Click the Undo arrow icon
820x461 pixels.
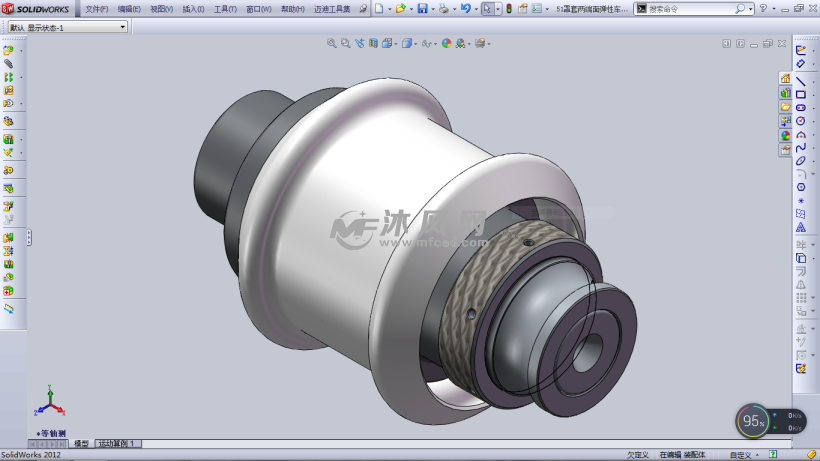tap(465, 9)
